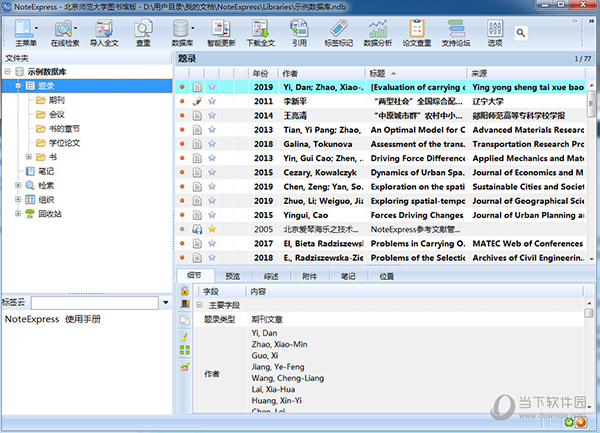Toggle the star on the Zhuo, Li row
The width and height of the screenshot is (600, 433).
pyautogui.click(x=212, y=201)
